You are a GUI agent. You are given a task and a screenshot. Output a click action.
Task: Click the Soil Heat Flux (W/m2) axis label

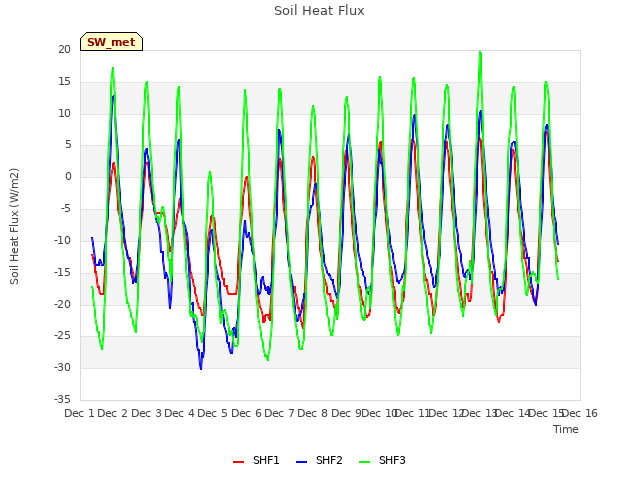tap(14, 226)
